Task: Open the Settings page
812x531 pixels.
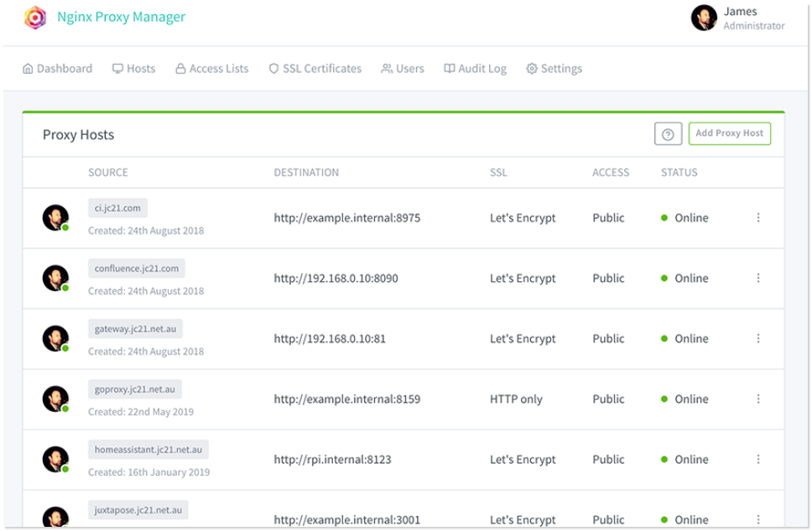Action: (554, 69)
